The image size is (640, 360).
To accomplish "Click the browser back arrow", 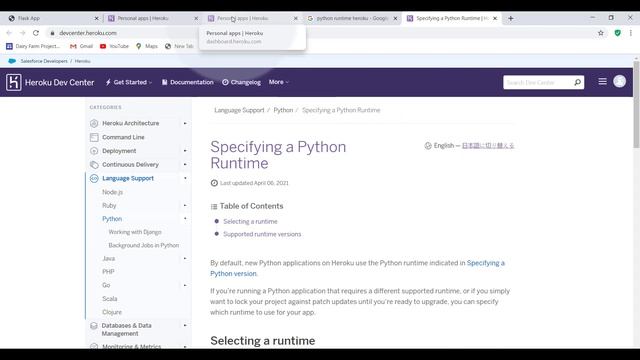I will point(9,33).
